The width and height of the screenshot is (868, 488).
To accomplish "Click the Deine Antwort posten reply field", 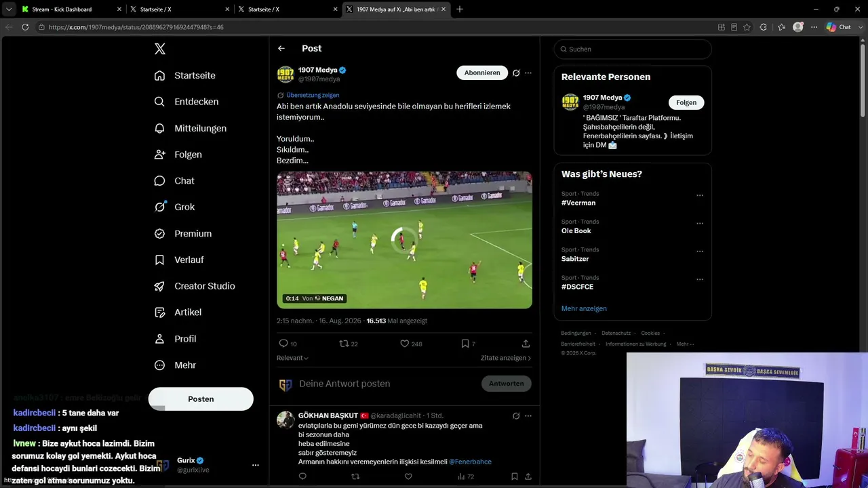I will [387, 384].
